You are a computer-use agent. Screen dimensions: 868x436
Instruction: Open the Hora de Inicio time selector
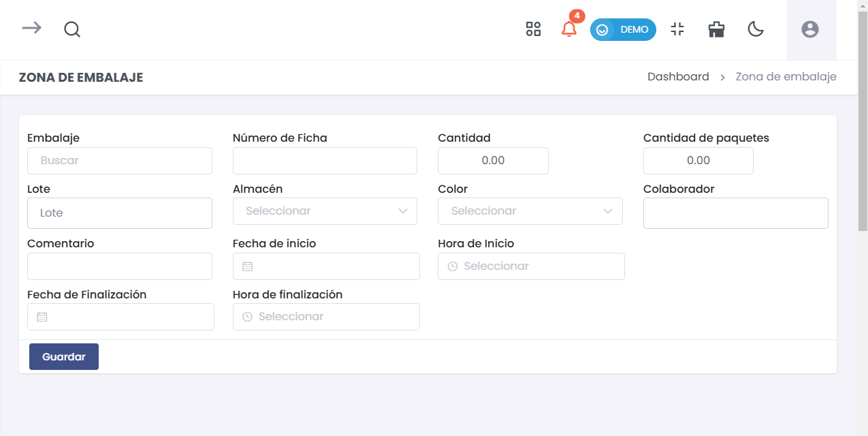531,266
